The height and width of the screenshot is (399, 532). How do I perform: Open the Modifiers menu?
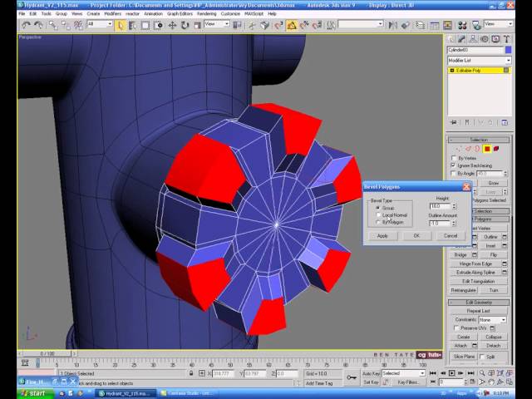tap(110, 14)
